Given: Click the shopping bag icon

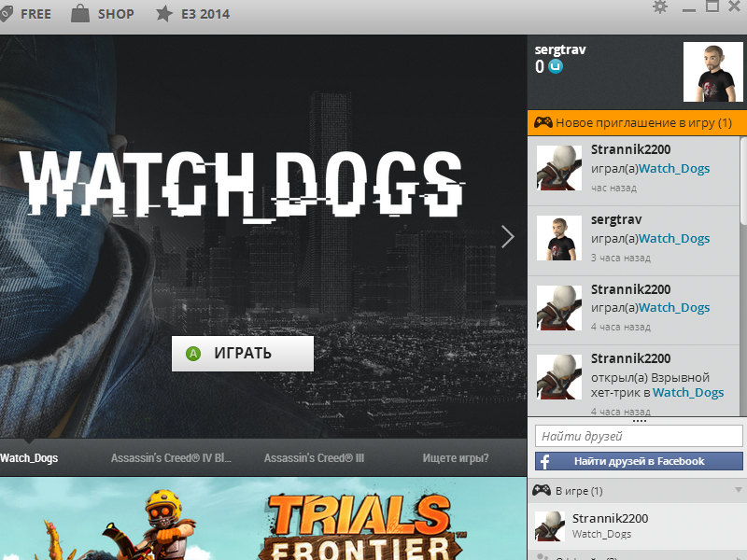Looking at the screenshot, I should pos(80,13).
